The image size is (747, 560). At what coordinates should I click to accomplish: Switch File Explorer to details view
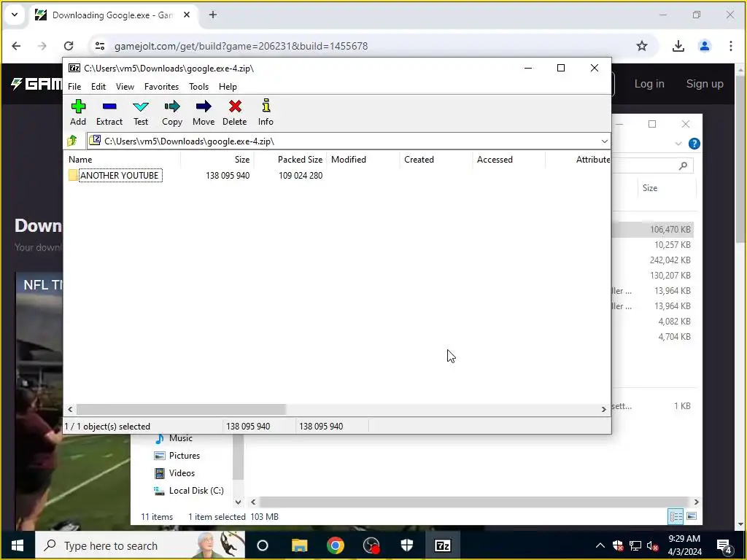pos(676,516)
